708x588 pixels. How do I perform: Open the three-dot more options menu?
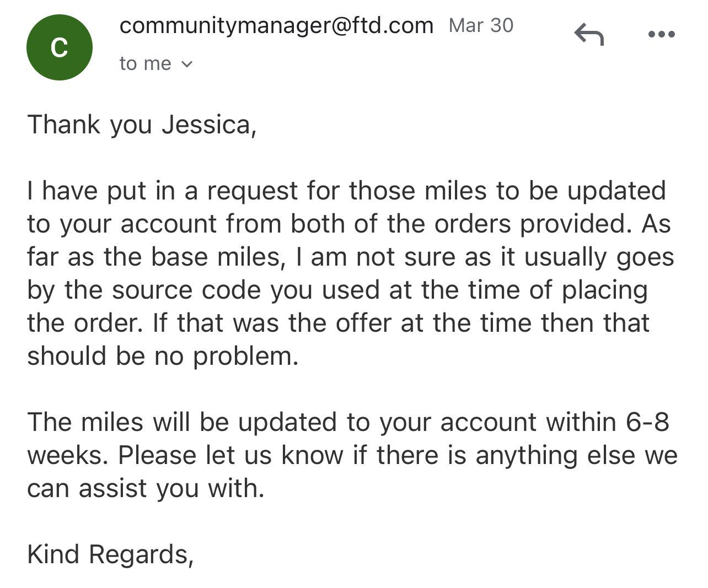click(661, 35)
